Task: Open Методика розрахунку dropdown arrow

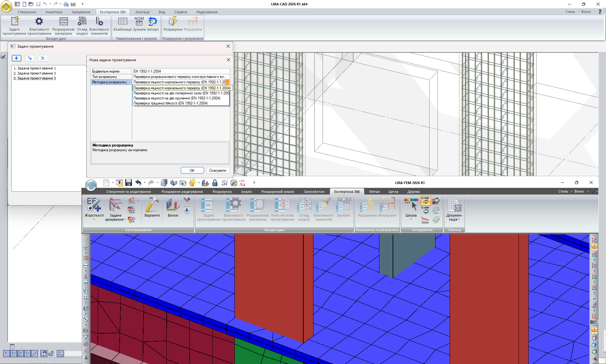Action: [x=227, y=82]
